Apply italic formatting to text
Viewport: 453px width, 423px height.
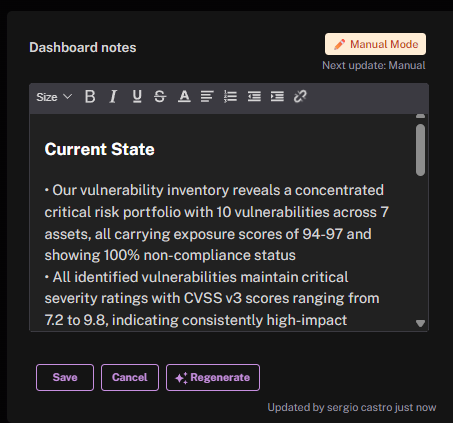pyautogui.click(x=113, y=97)
